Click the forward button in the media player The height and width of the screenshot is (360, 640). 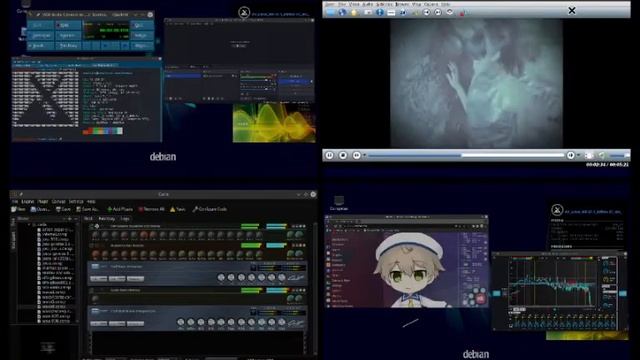pos(571,155)
